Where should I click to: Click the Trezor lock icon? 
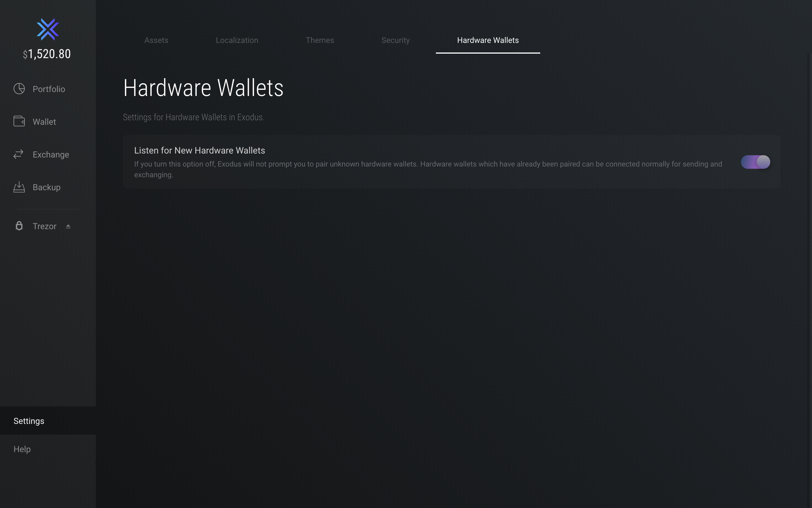19,226
